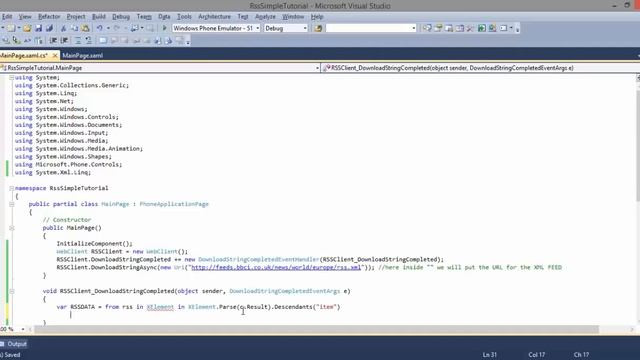Open the Build menu
Viewport: 640px width, 360px height.
point(99,17)
